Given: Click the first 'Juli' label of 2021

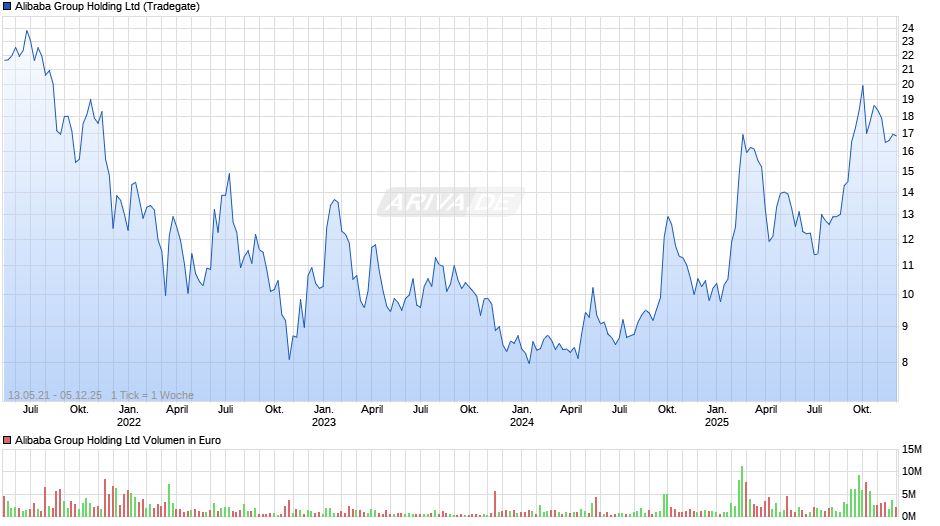Looking at the screenshot, I should pyautogui.click(x=31, y=410).
